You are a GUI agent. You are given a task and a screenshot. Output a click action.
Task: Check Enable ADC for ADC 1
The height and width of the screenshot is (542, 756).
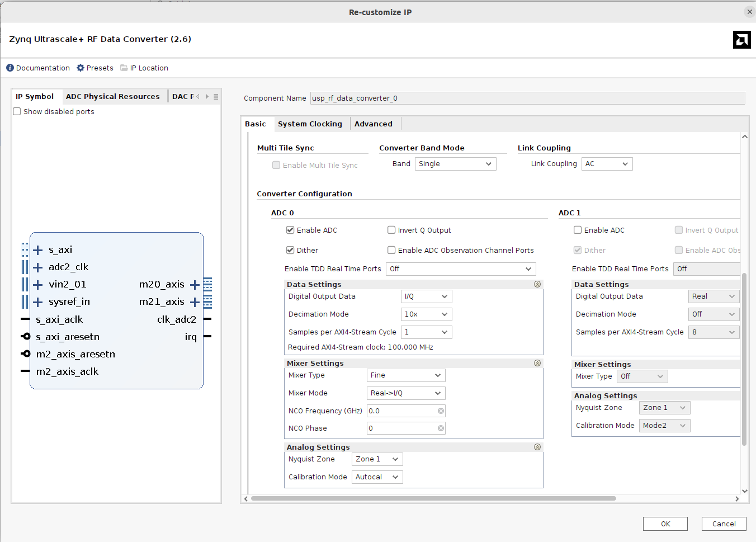point(578,230)
